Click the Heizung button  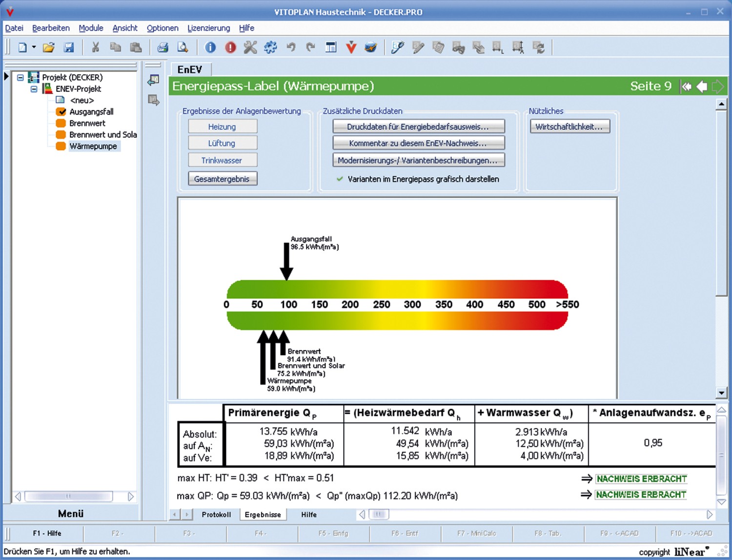[223, 126]
